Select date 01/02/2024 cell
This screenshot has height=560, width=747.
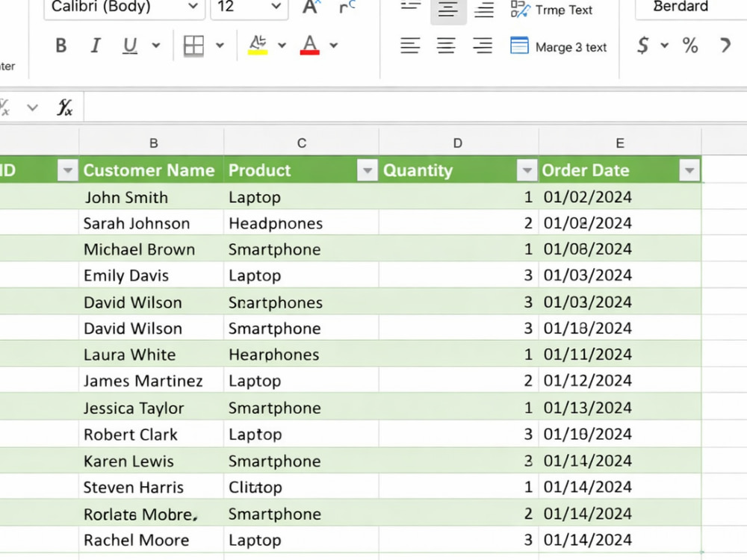pyautogui.click(x=620, y=197)
